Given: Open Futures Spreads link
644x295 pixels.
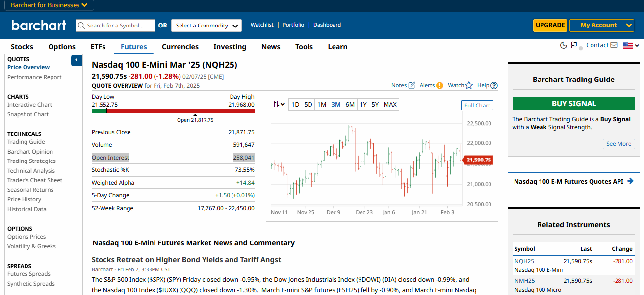Looking at the screenshot, I should click(x=29, y=274).
